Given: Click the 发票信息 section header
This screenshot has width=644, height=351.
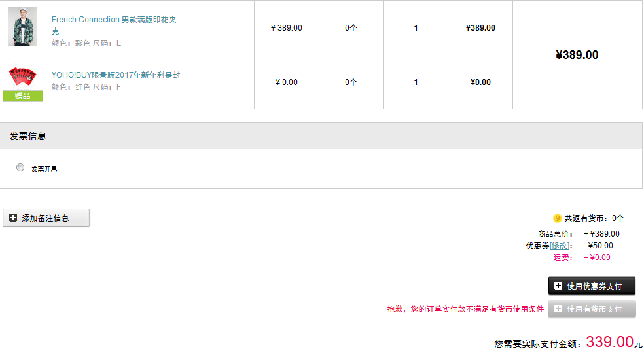Looking at the screenshot, I should (x=321, y=136).
